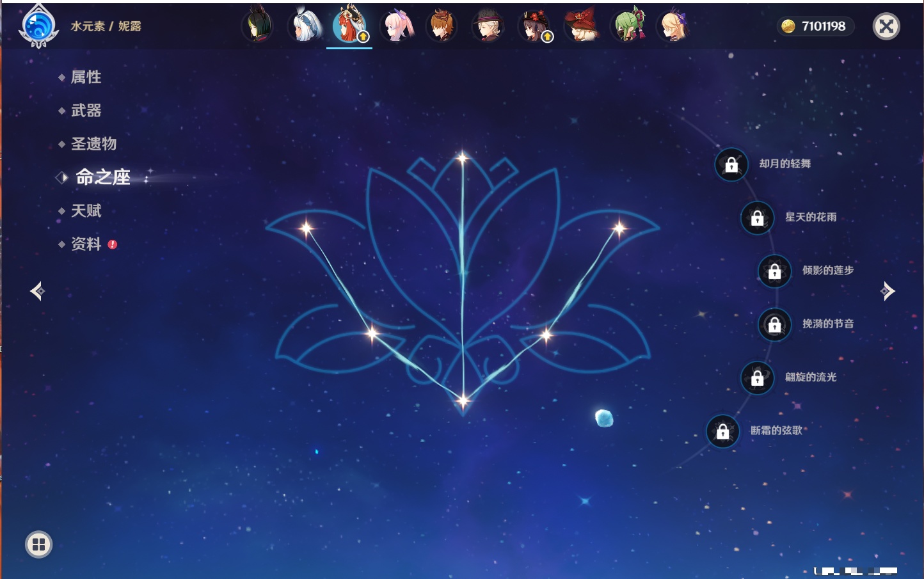Screen dimensions: 924x579
Task: Open the 属性 attributes menu
Action: pyautogui.click(x=86, y=77)
